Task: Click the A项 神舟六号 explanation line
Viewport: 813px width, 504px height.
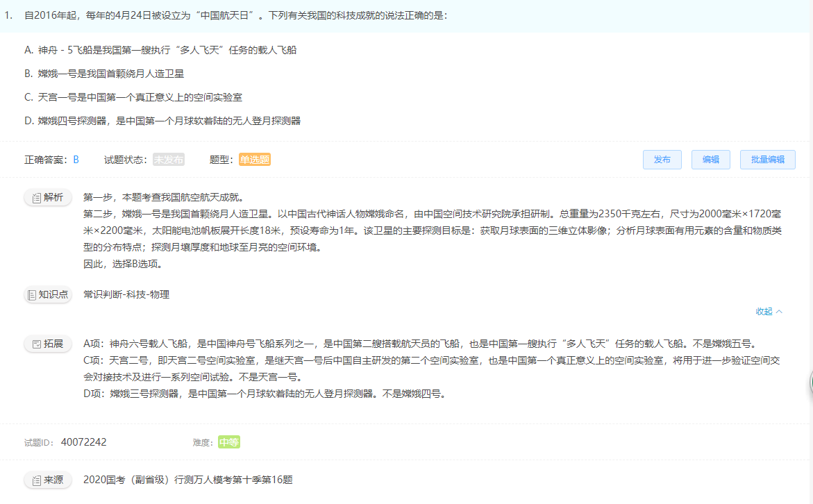Action: coord(421,344)
